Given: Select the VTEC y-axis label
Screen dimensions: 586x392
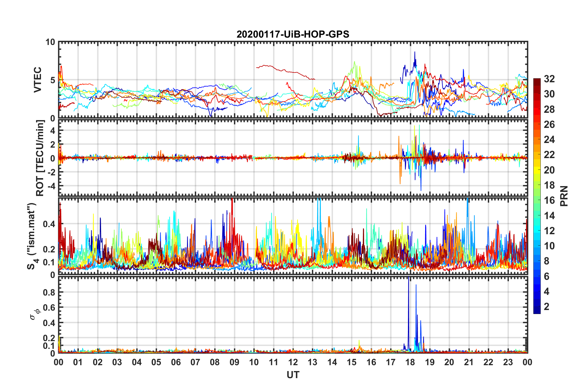Looking at the screenshot, I should 37,80.
